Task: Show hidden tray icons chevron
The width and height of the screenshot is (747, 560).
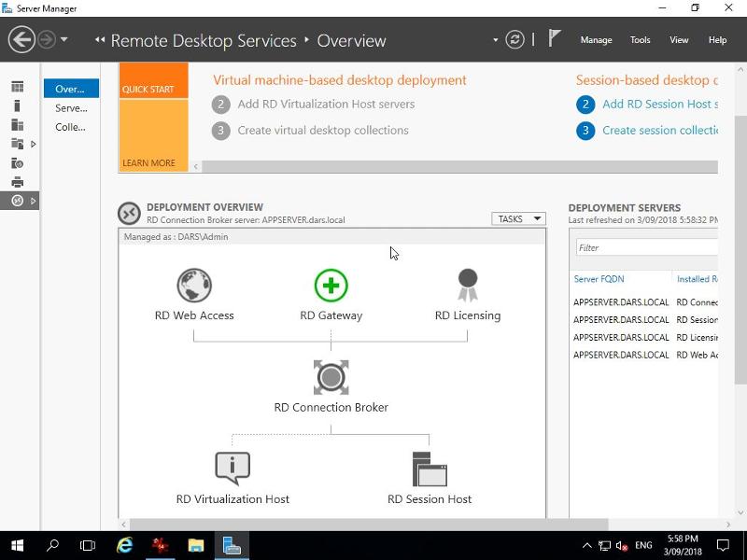Action: click(x=587, y=546)
